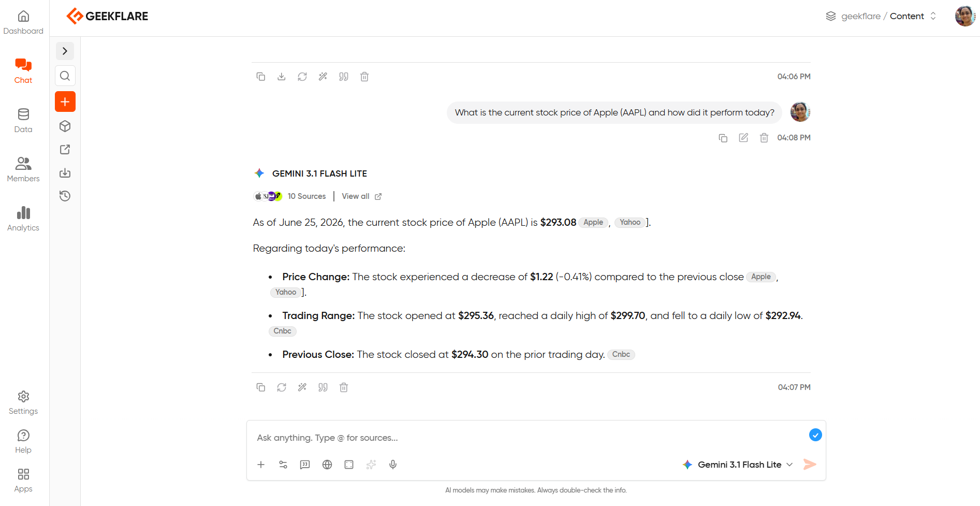980x506 pixels.
Task: Open the Yahoo citation in Price Change bullet
Action: tap(286, 292)
